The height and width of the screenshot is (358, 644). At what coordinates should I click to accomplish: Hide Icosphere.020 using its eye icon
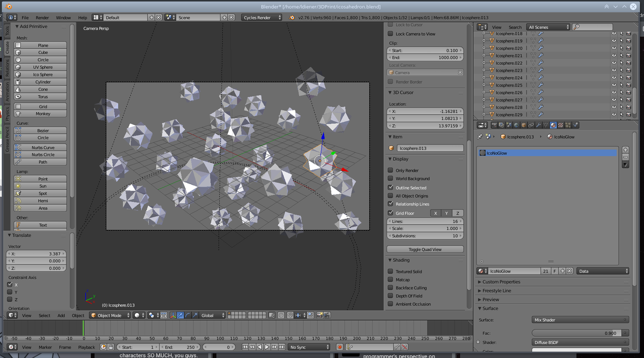click(x=614, y=48)
